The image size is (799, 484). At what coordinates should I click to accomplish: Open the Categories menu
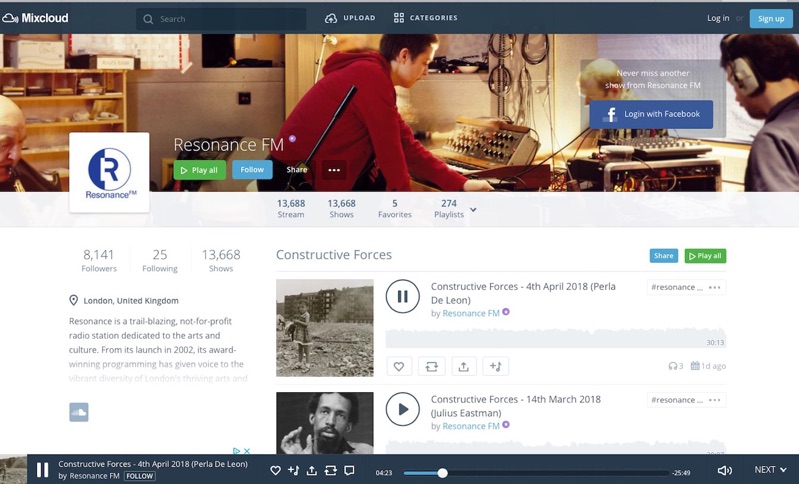425,18
